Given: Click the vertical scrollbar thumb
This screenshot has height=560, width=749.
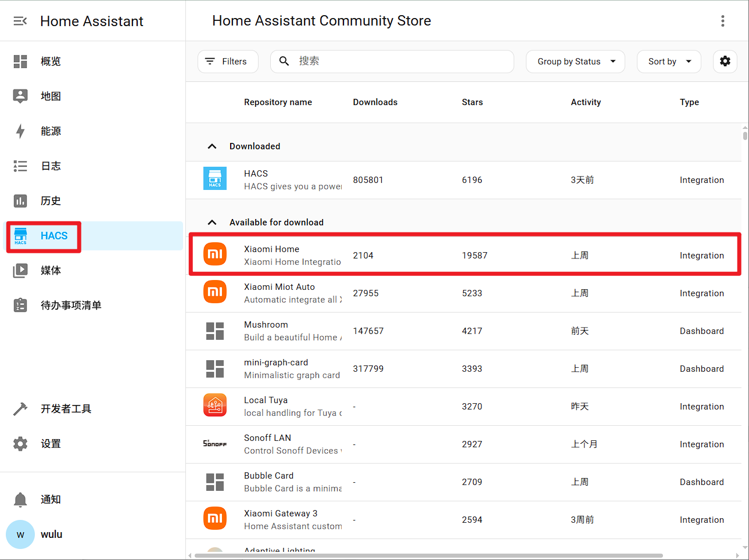Looking at the screenshot, I should click(x=745, y=135).
